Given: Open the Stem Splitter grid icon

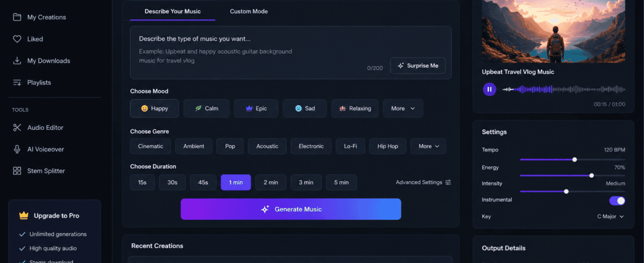Looking at the screenshot, I should (17, 171).
